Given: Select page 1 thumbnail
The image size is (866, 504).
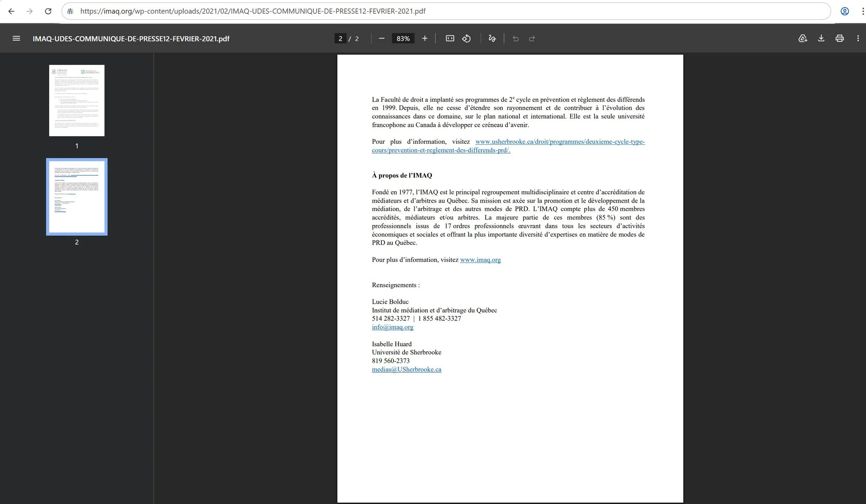Looking at the screenshot, I should coord(77,100).
